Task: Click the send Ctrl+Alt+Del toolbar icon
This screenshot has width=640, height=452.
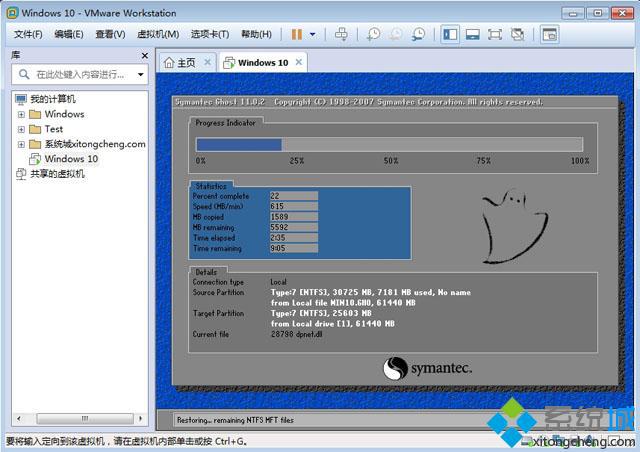Action: (341, 34)
